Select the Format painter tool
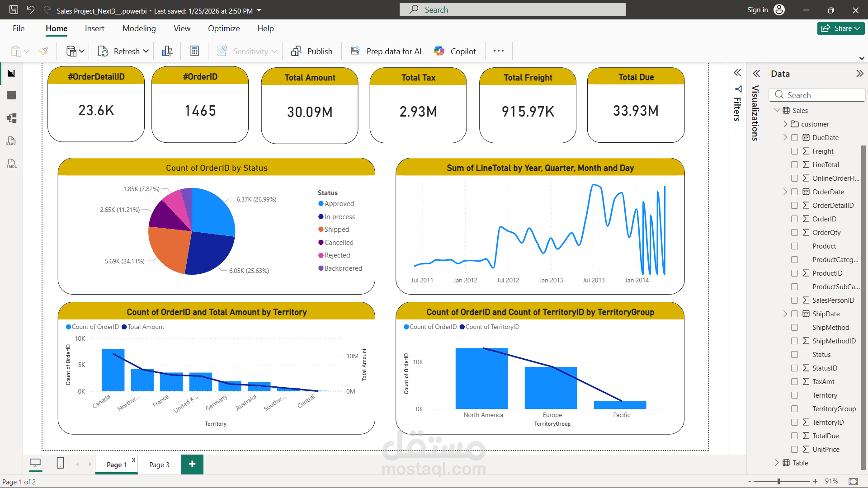This screenshot has width=868, height=488. [43, 51]
